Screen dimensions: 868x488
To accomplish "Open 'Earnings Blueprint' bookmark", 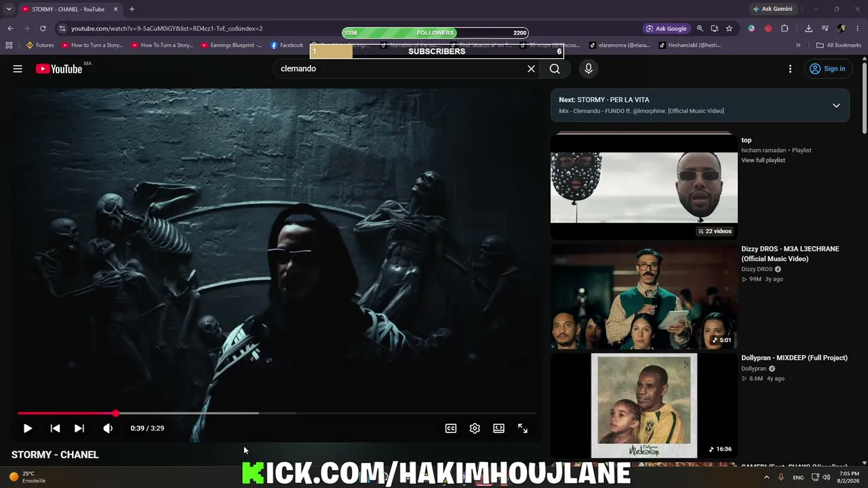I will point(232,45).
